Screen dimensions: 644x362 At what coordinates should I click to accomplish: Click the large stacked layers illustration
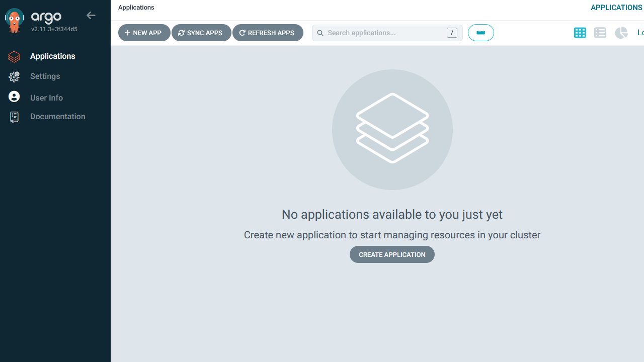coord(392,129)
